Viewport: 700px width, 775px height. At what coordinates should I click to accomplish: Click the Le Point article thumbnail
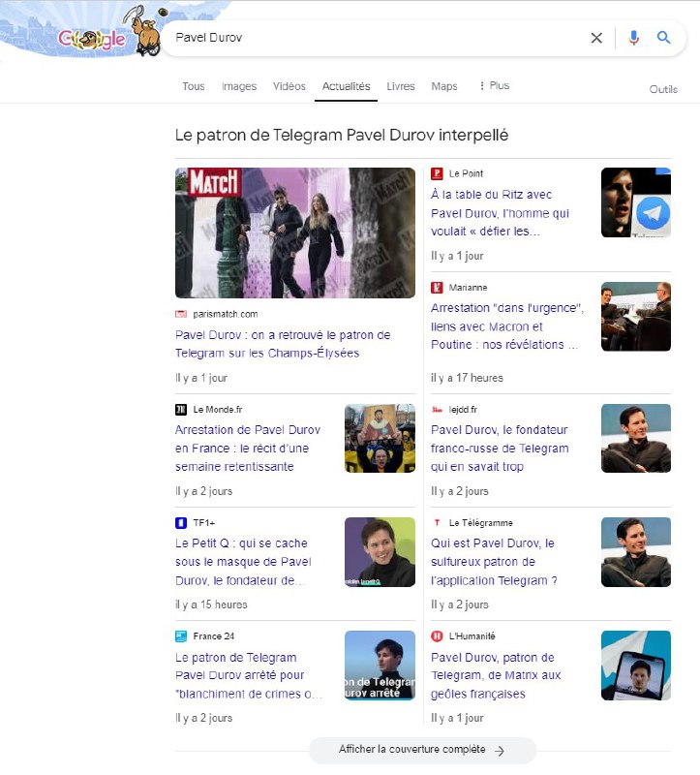[x=636, y=202]
